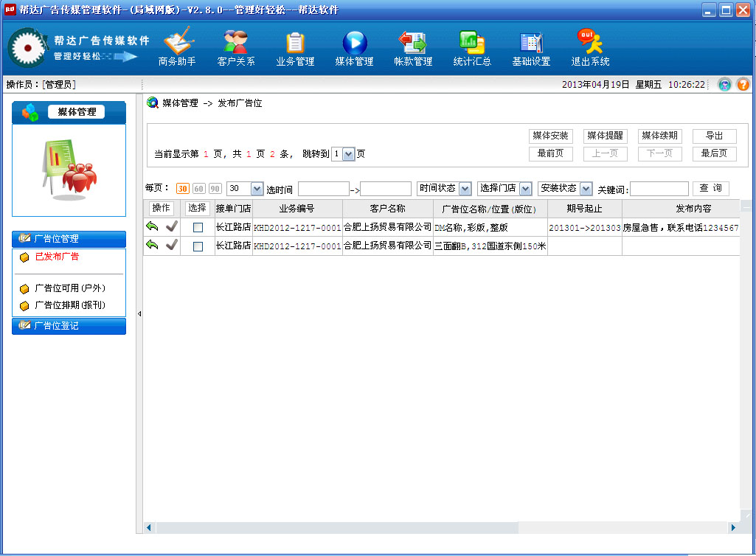Click start date input field
The image size is (756, 556).
324,189
